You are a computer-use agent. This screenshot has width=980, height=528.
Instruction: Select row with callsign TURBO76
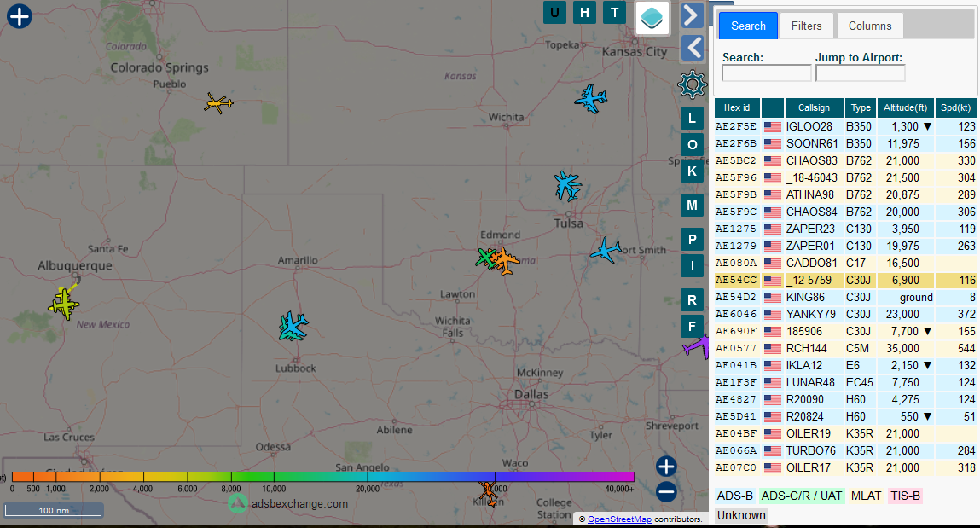tap(845, 450)
